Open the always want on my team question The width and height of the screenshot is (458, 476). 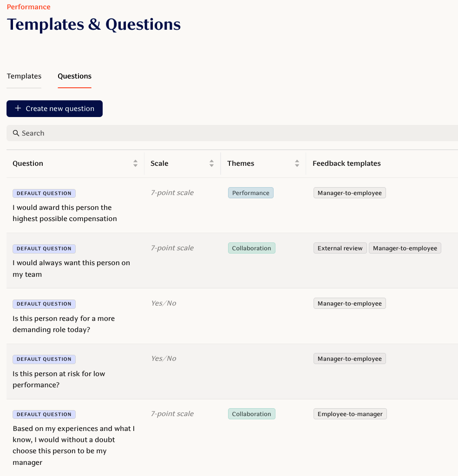click(x=71, y=268)
